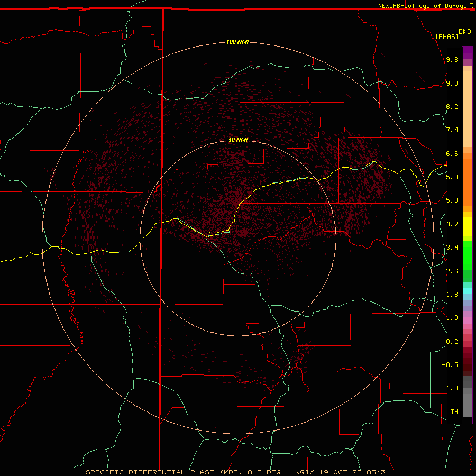
Task: Click the DKD legend header text
Action: click(465, 32)
